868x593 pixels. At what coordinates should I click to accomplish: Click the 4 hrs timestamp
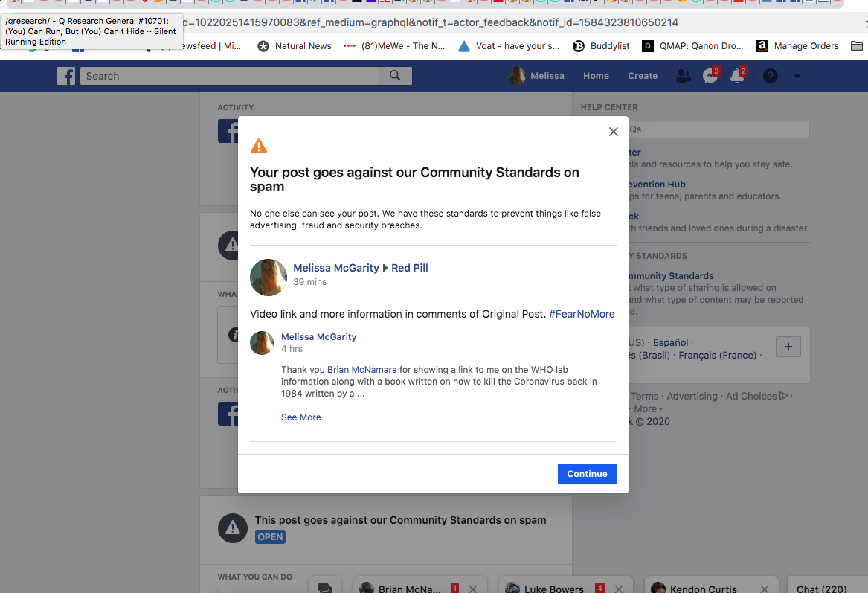point(292,349)
